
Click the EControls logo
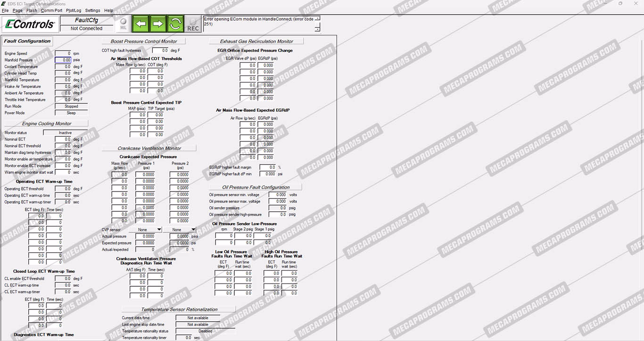(x=30, y=24)
